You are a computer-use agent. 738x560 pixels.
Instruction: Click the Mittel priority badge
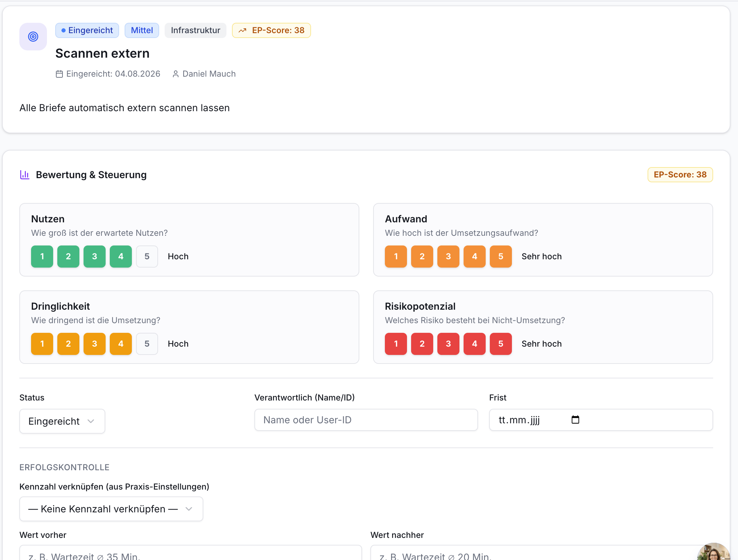pos(142,30)
